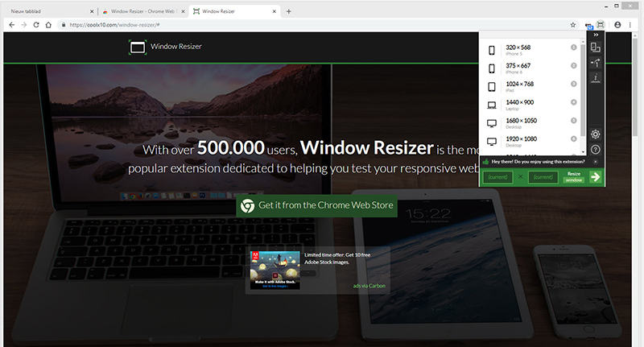The height and width of the screenshot is (347, 644).
Task: Close the active Window Resizer tab
Action: click(274, 11)
